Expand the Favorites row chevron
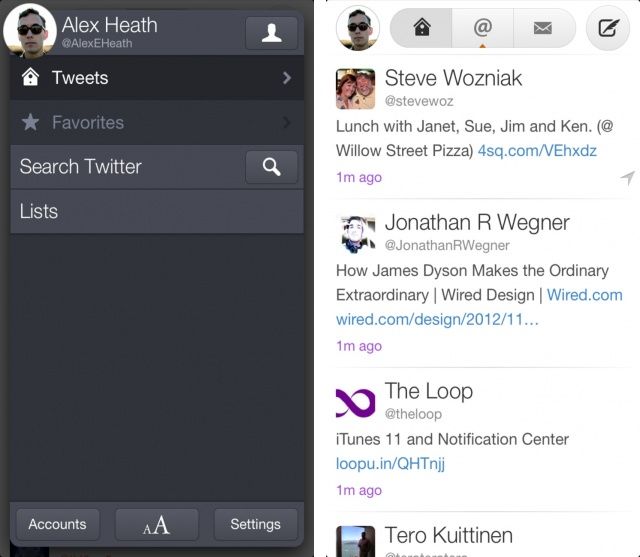The height and width of the screenshot is (557, 640). pyautogui.click(x=287, y=122)
